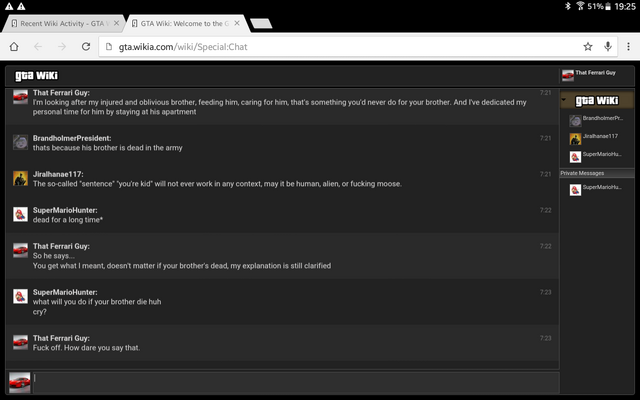
Task: Open a new browser tab
Action: [261, 24]
